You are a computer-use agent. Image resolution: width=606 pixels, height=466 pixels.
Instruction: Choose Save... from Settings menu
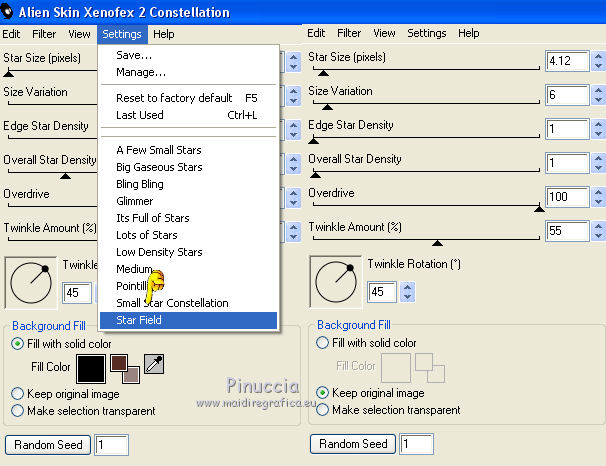189,55
